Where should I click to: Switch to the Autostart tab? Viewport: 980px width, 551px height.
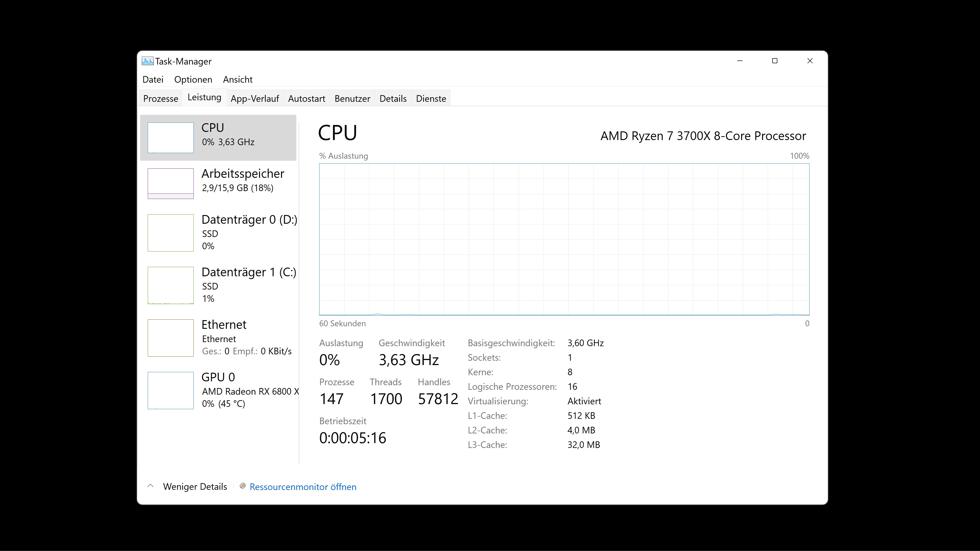pos(306,98)
